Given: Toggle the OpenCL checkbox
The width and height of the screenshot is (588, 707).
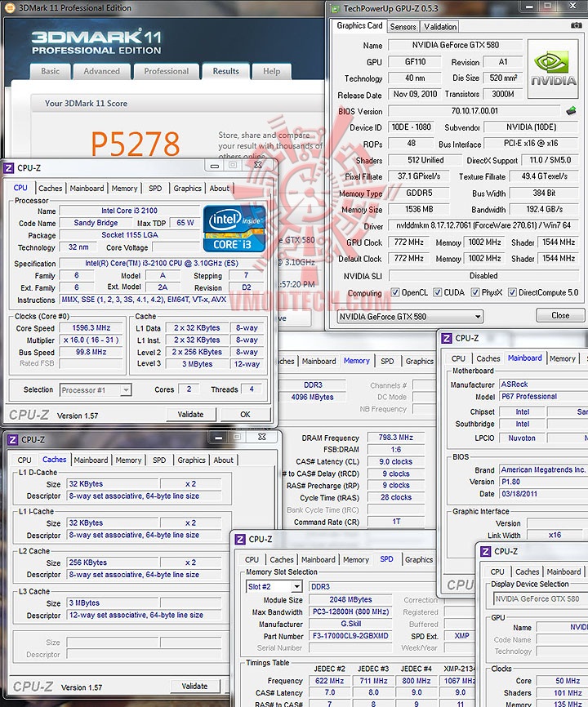Looking at the screenshot, I should [395, 292].
